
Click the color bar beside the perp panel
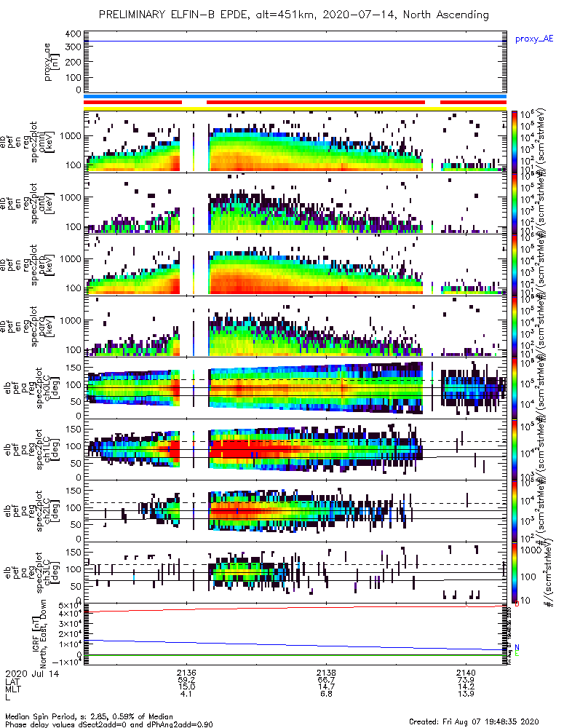pos(515,265)
